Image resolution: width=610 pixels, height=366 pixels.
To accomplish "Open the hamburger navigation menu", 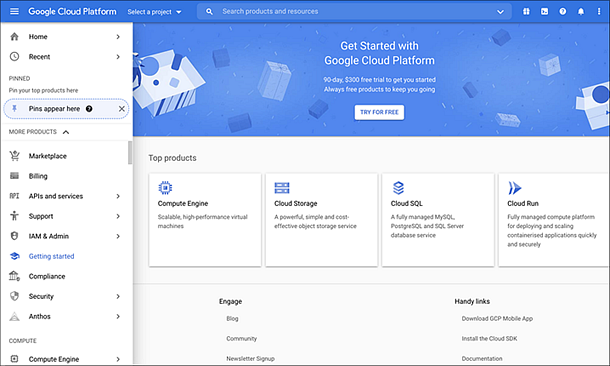I will coord(14,11).
